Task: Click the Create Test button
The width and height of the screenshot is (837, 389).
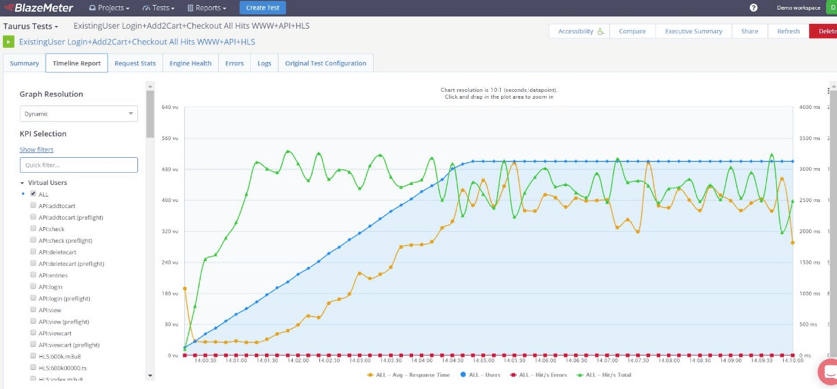Action: tap(263, 8)
